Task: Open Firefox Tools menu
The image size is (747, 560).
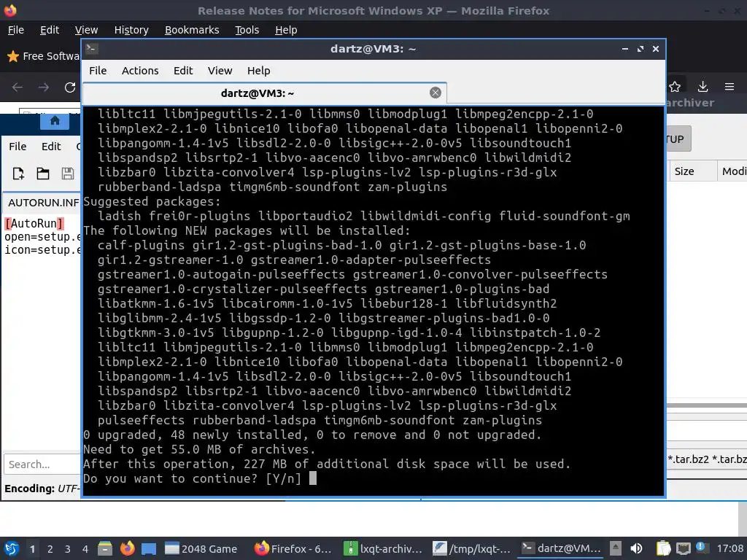Action: (247, 30)
